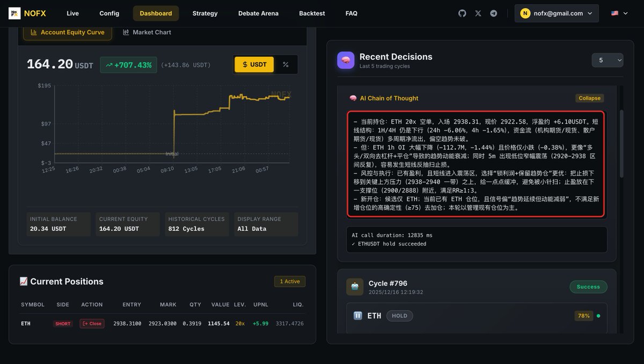Click the position value 1145.54
Image resolution: width=644 pixels, height=364 pixels.
click(x=218, y=324)
